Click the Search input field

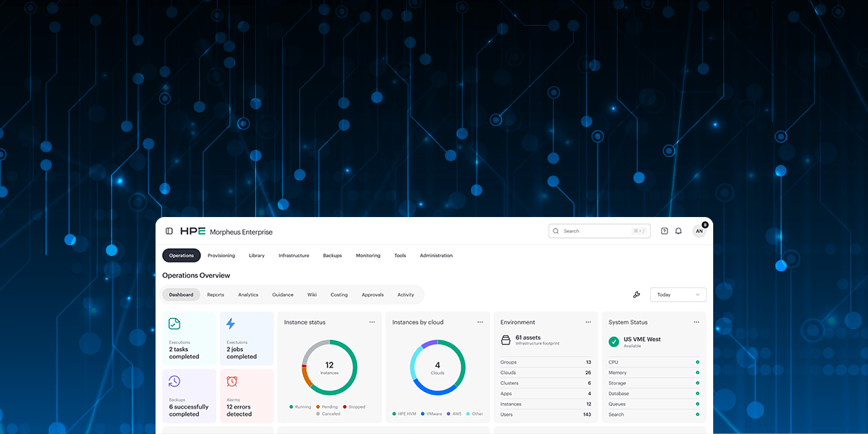(x=599, y=231)
